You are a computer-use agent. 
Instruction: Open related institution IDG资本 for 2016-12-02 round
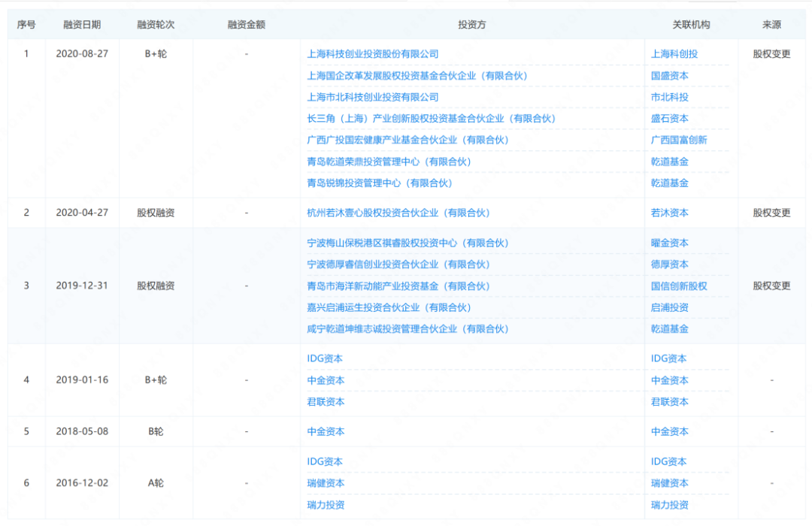point(668,461)
